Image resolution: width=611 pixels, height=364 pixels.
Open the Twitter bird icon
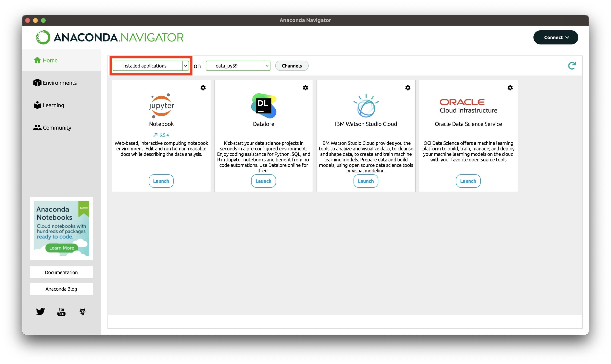(x=41, y=311)
